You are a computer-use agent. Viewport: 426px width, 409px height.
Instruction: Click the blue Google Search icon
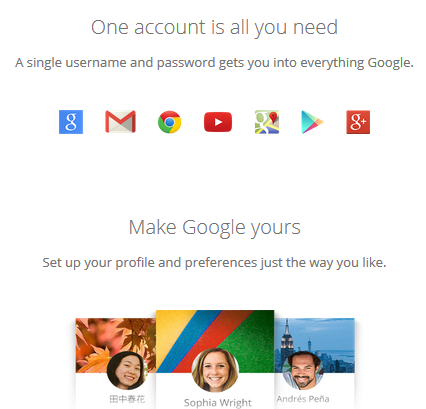click(71, 122)
